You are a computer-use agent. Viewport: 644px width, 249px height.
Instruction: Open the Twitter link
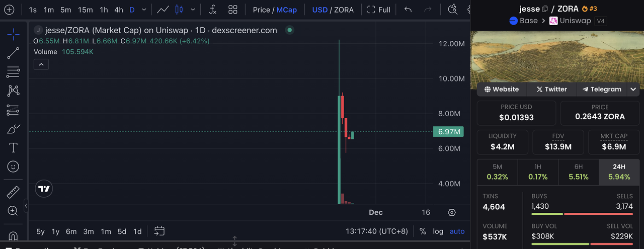(x=551, y=89)
